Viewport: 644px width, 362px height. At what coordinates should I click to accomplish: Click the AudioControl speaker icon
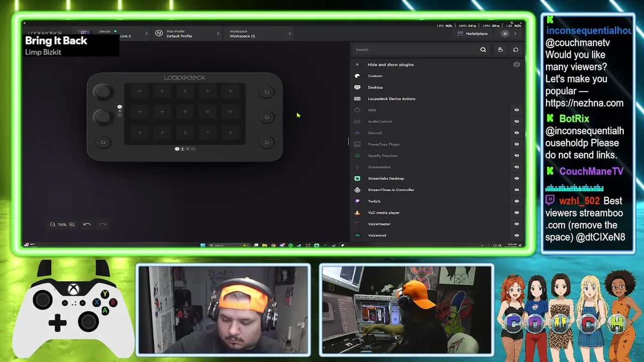(357, 121)
